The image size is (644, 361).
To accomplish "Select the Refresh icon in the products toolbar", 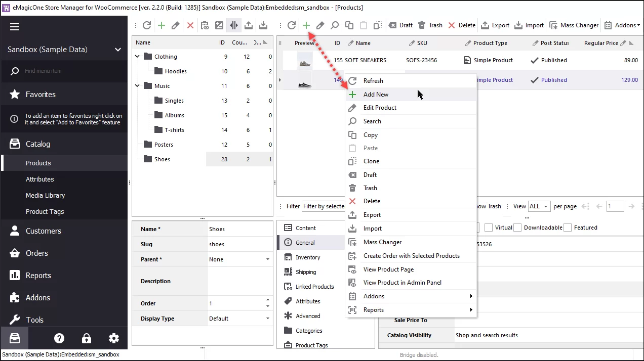I will pos(293,25).
